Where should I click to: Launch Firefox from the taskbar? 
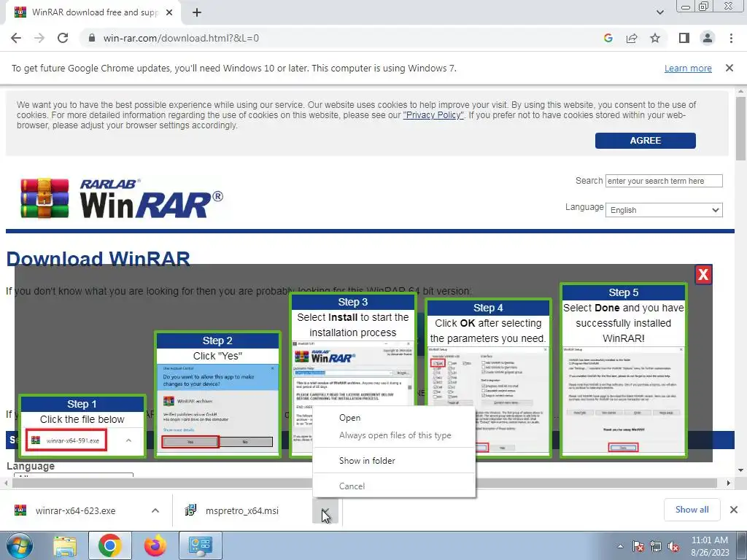155,545
